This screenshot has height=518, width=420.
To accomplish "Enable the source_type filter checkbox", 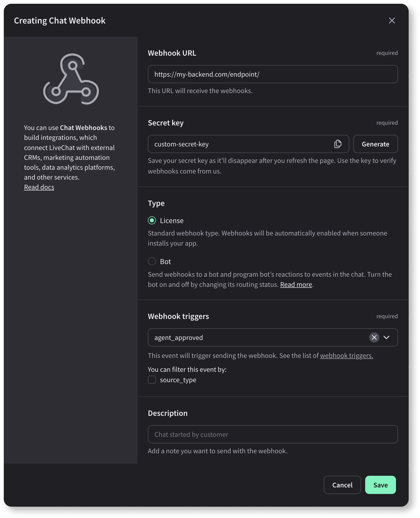I will tap(152, 380).
